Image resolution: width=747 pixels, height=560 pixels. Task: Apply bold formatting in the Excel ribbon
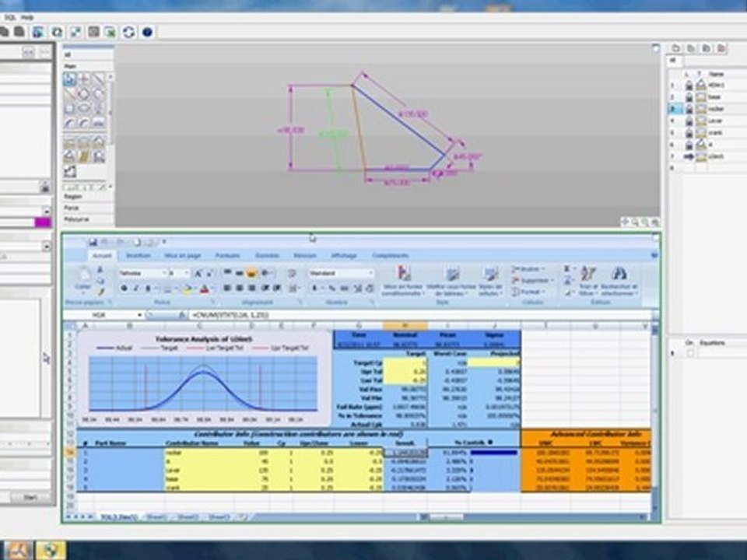pyautogui.click(x=124, y=288)
